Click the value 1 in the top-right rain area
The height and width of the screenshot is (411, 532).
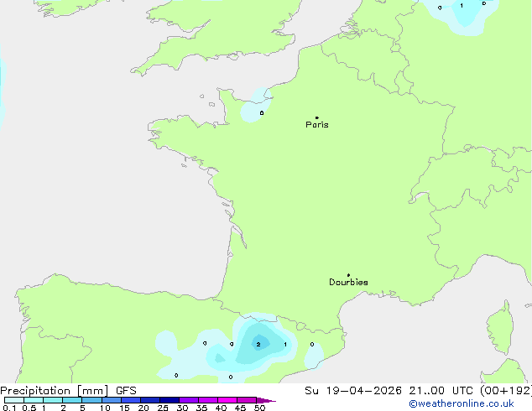[462, 5]
